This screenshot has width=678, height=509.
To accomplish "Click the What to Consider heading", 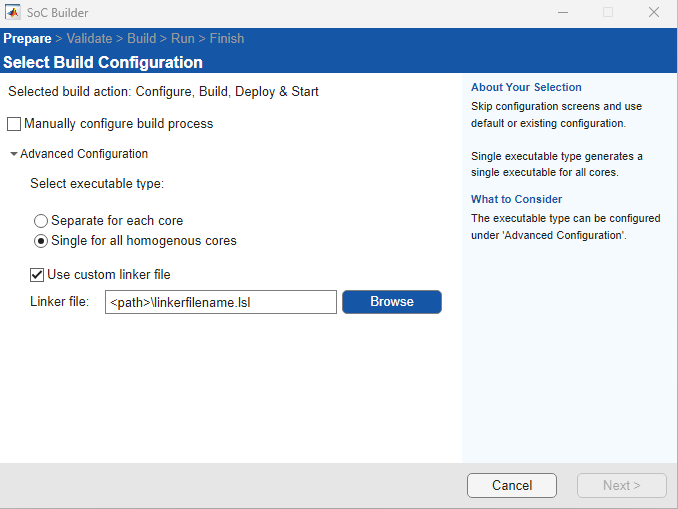I will coord(516,199).
